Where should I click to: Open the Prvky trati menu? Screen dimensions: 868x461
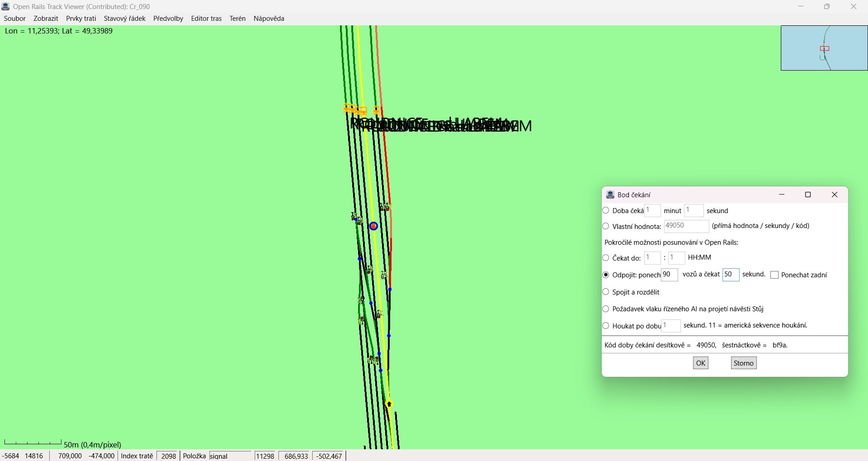[x=81, y=19]
